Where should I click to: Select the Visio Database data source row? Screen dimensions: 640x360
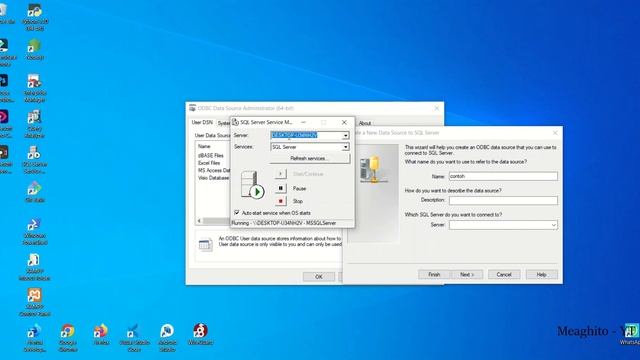point(213,178)
